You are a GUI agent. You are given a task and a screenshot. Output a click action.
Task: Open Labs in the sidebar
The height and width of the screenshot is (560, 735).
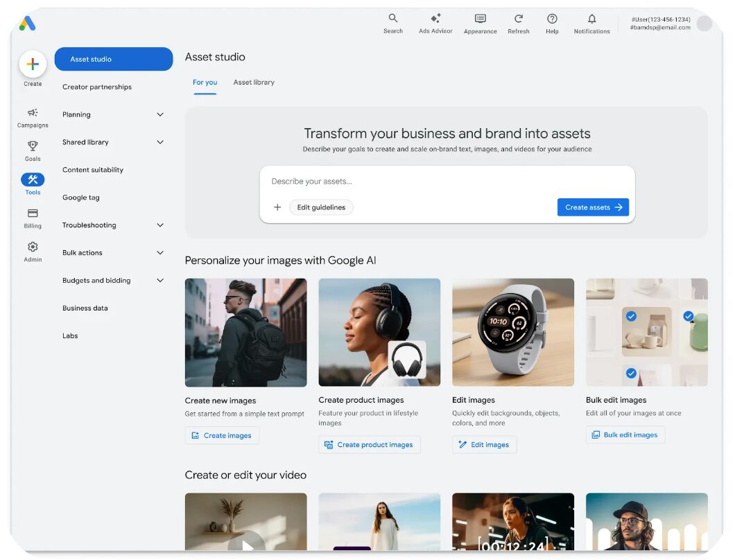click(x=70, y=335)
